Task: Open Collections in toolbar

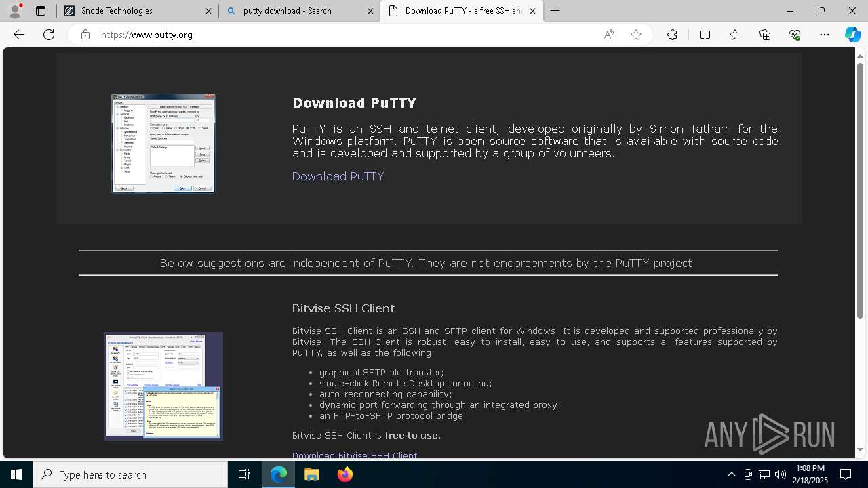Action: tap(765, 35)
